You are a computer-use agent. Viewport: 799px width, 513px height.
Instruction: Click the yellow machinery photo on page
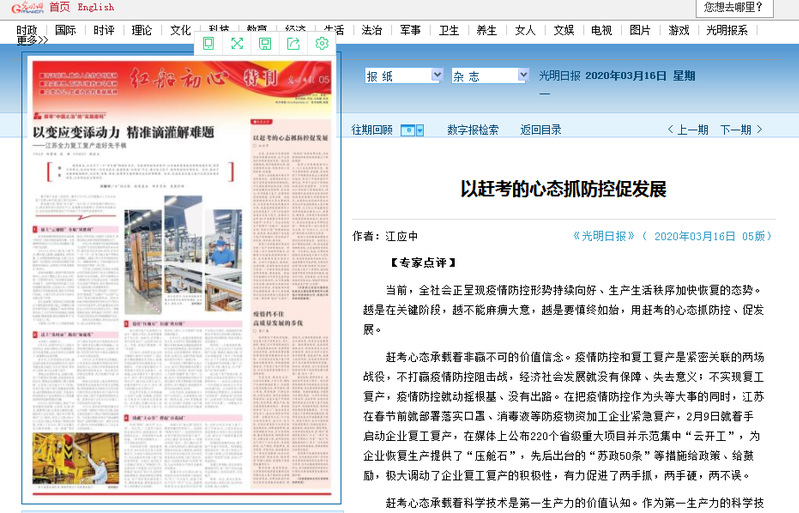click(76, 458)
